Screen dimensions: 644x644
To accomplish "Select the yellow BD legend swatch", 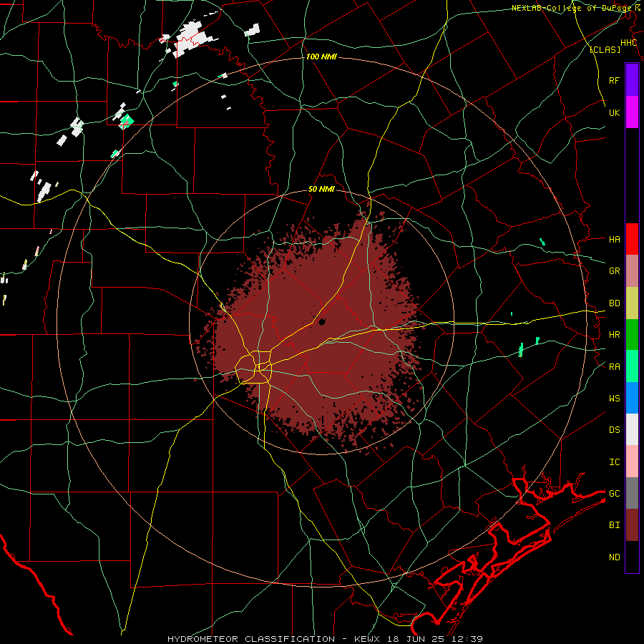I will pyautogui.click(x=632, y=303).
